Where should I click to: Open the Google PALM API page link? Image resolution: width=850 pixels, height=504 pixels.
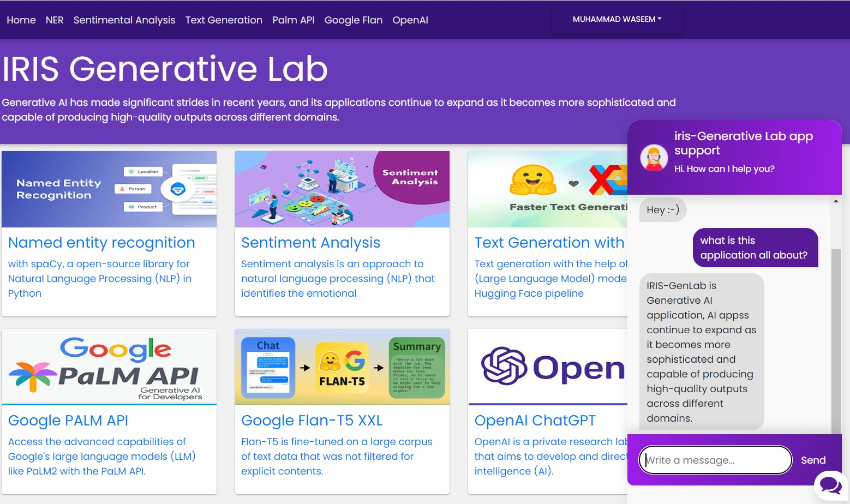click(68, 421)
